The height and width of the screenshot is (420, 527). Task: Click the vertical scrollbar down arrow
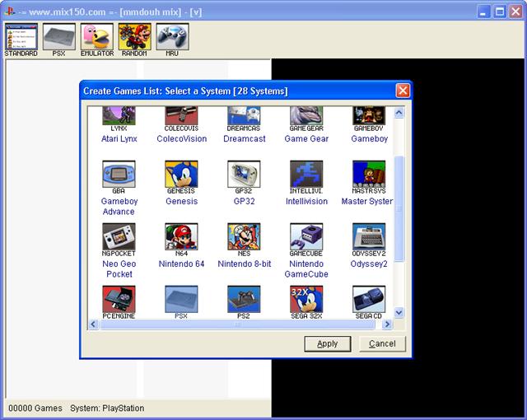[399, 312]
